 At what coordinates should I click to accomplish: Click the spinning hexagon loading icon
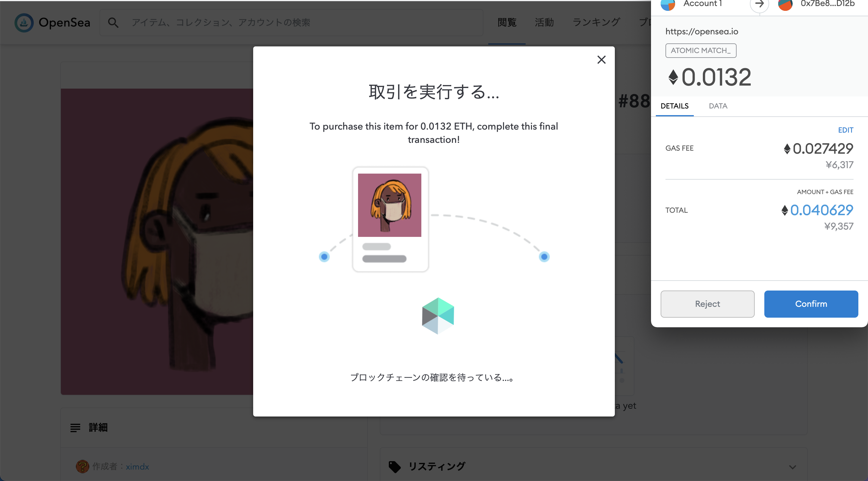point(438,316)
